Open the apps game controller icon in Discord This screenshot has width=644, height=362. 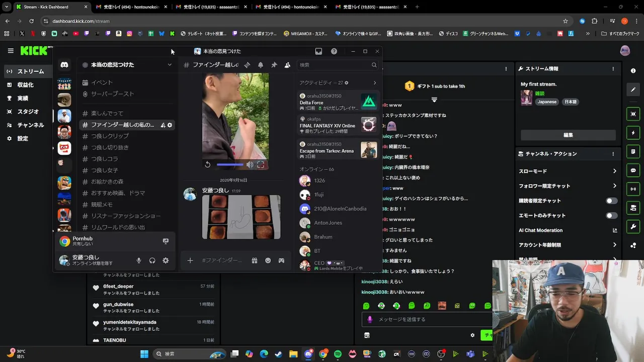tap(282, 260)
